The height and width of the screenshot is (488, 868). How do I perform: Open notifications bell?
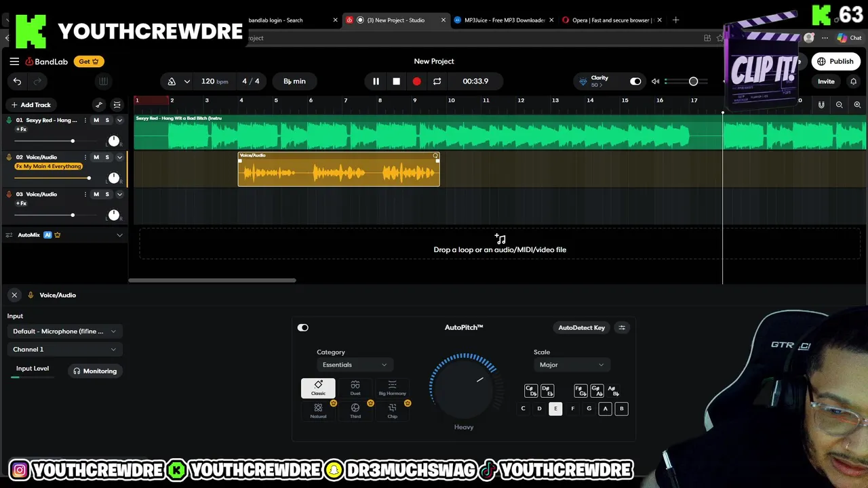tap(853, 81)
